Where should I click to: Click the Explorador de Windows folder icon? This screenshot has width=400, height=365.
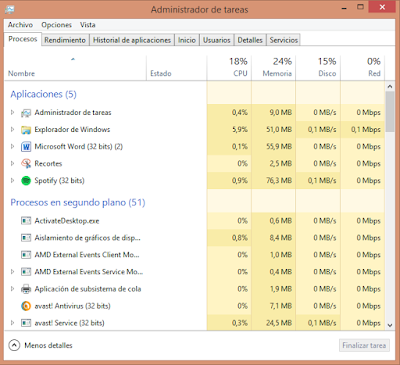pyautogui.click(x=26, y=130)
